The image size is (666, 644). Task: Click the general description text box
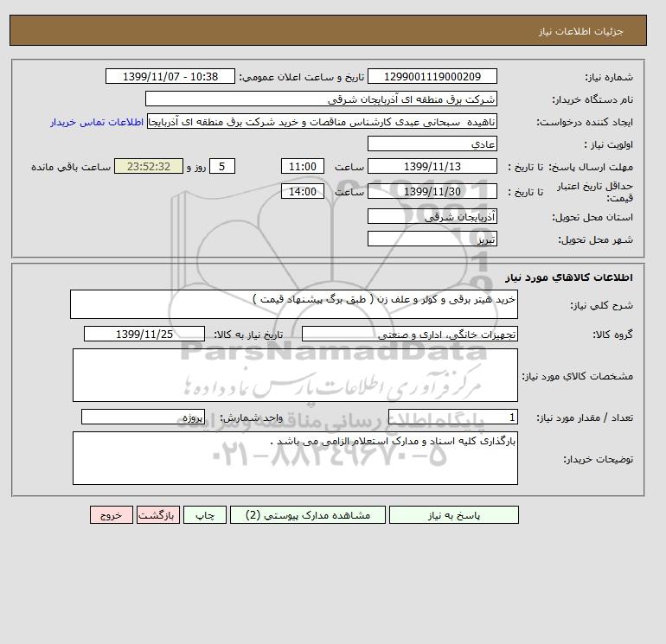coord(294,304)
